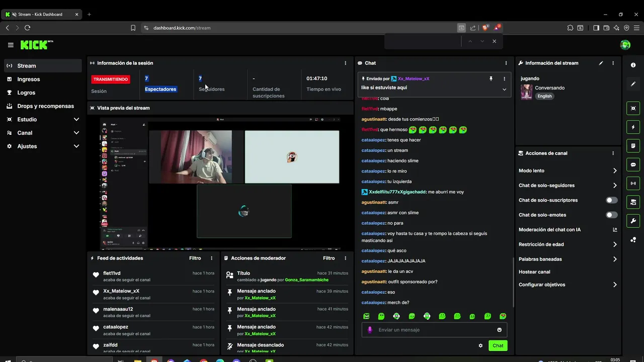The height and width of the screenshot is (362, 644).
Task: Open the Información del stream three-dot menu
Action: (x=613, y=63)
